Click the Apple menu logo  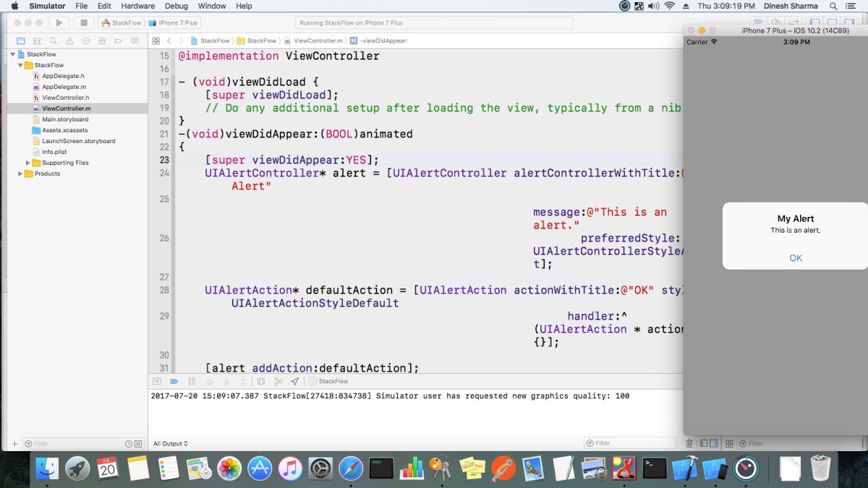tap(14, 6)
